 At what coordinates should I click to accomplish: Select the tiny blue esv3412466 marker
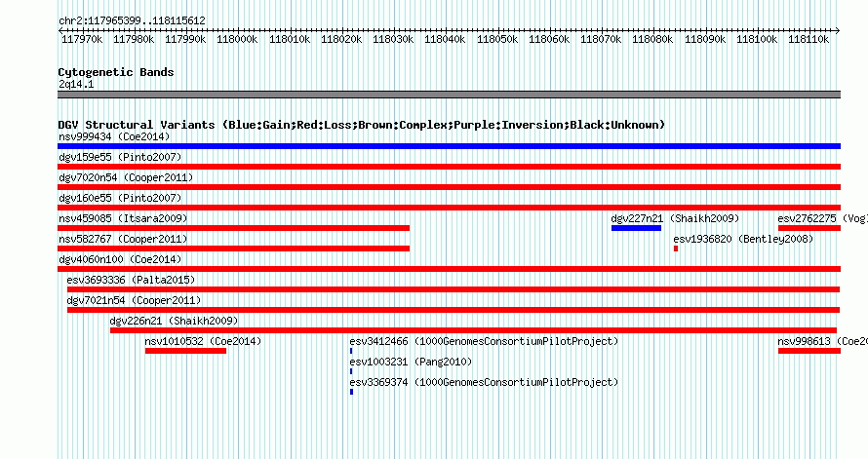(x=351, y=351)
